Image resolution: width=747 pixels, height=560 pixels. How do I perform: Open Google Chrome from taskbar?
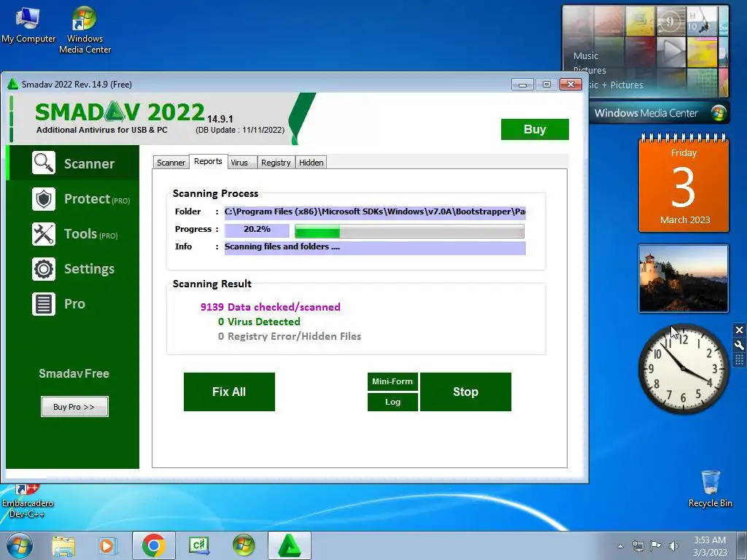click(153, 545)
